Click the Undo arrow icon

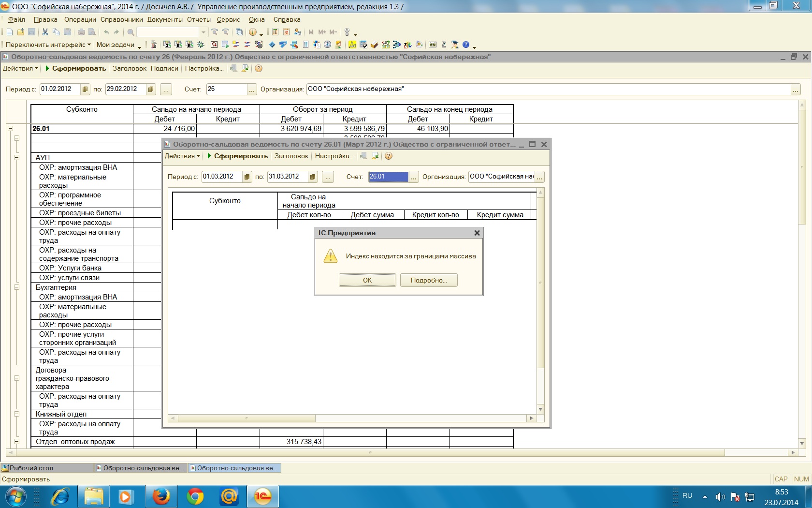click(106, 32)
